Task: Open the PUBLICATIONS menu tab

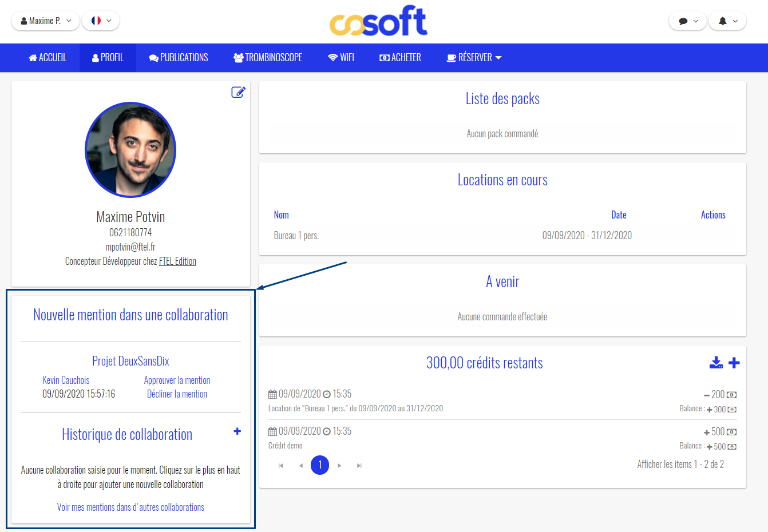Action: tap(179, 58)
